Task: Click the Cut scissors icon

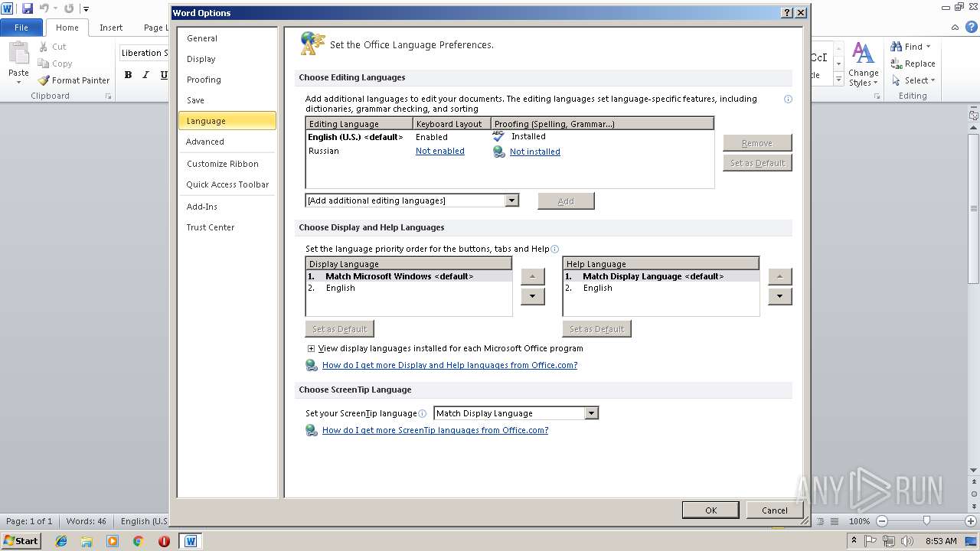Action: 44,47
